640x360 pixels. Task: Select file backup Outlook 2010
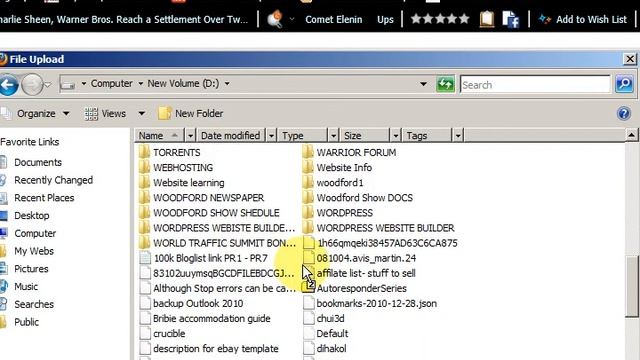click(x=191, y=303)
